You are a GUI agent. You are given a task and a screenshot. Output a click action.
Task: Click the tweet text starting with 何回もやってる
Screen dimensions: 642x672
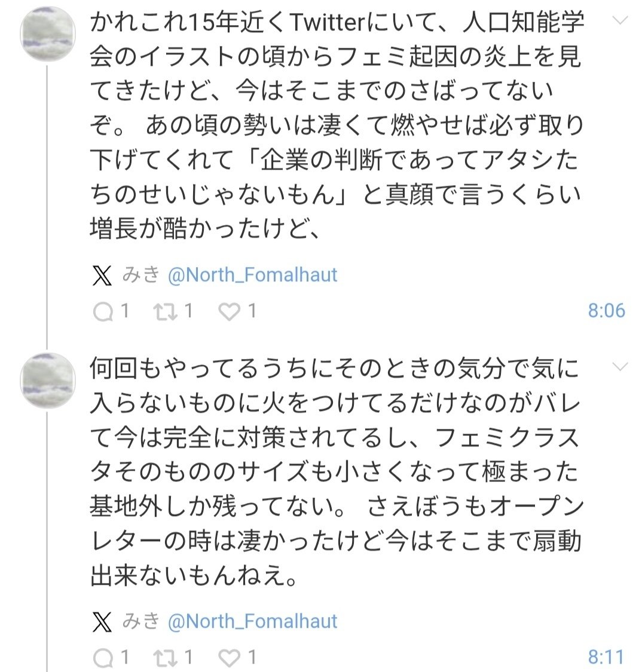coord(335,473)
